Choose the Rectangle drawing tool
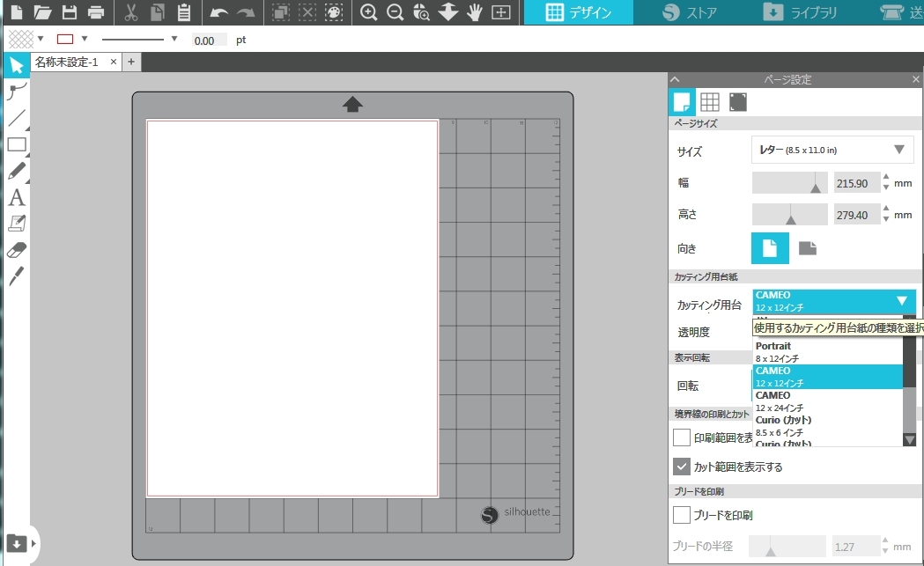The height and width of the screenshot is (566, 924). click(16, 145)
